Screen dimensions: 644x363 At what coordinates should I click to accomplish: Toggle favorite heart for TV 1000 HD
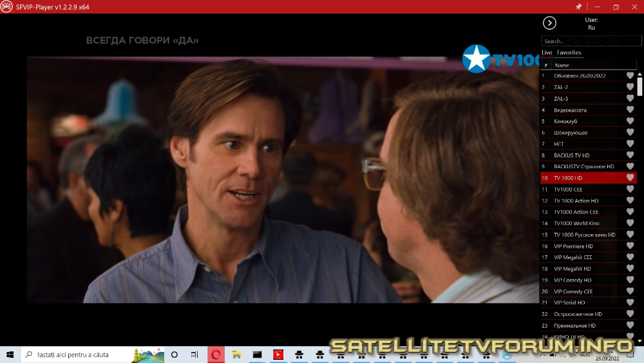(630, 177)
